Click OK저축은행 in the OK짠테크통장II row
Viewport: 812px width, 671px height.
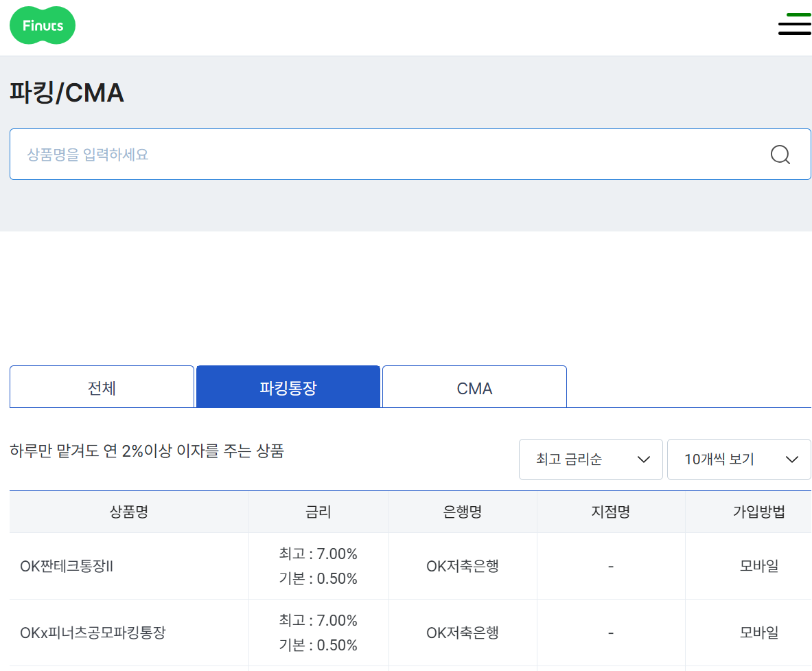tap(463, 567)
